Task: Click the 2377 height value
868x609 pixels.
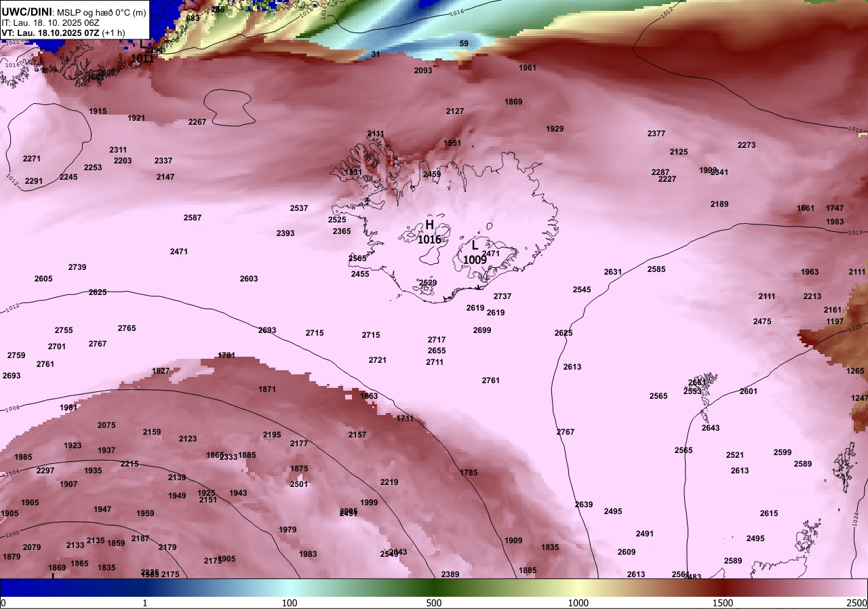Action: [x=656, y=134]
